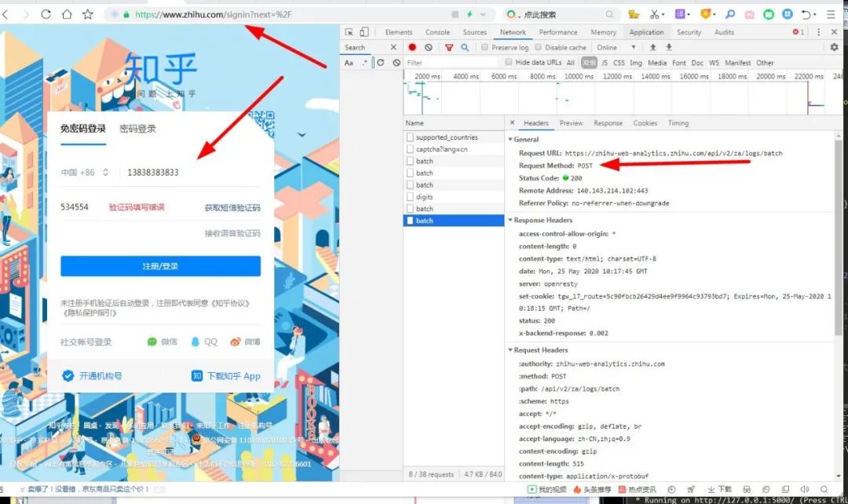Bookmark this page with the star icon
848x504 pixels.
[x=88, y=14]
